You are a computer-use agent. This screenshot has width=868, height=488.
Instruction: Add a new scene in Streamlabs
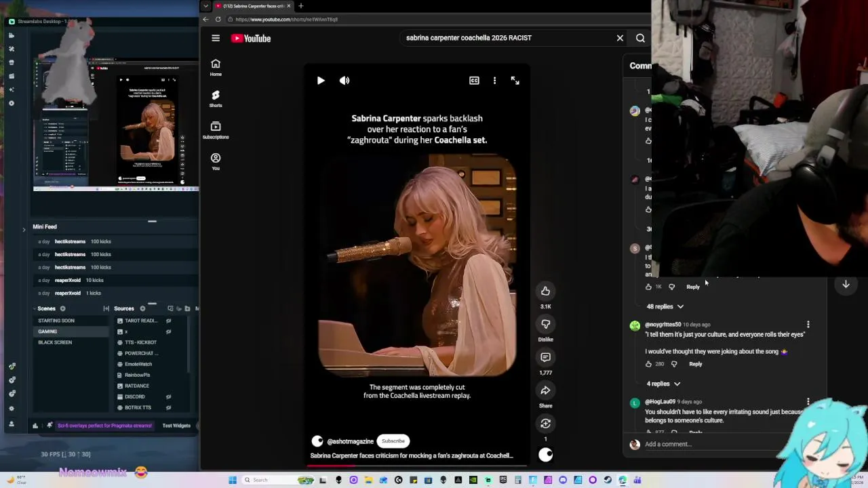(62, 309)
